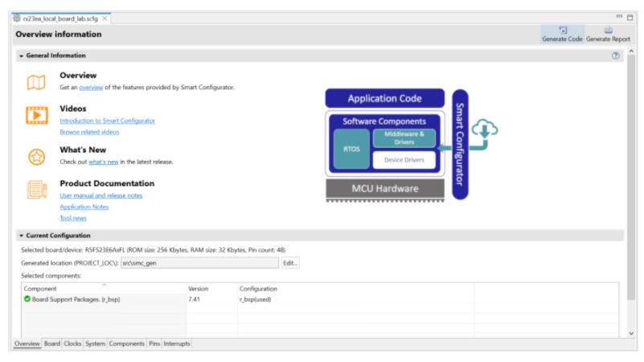
Task: Click the Version column header
Action: tap(212, 289)
